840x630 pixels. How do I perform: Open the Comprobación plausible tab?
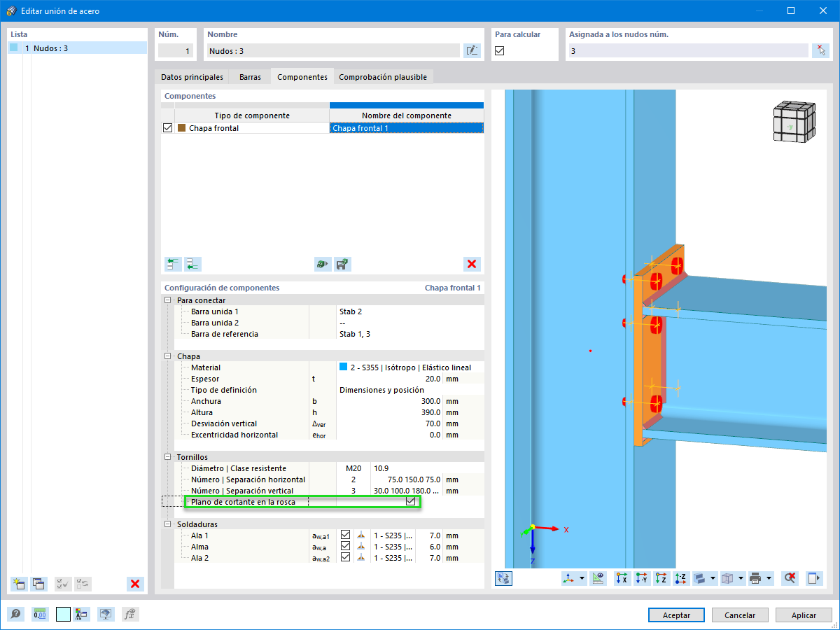coord(383,77)
